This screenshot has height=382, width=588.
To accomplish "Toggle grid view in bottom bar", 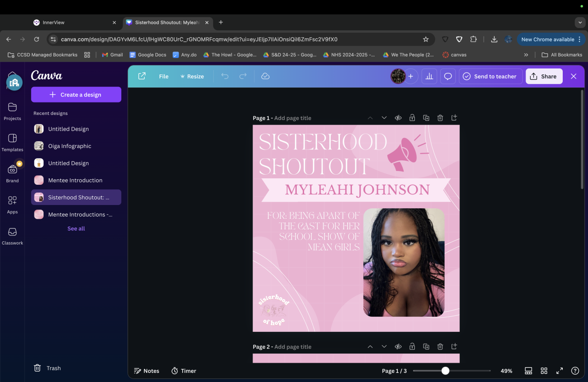I will click(x=544, y=371).
